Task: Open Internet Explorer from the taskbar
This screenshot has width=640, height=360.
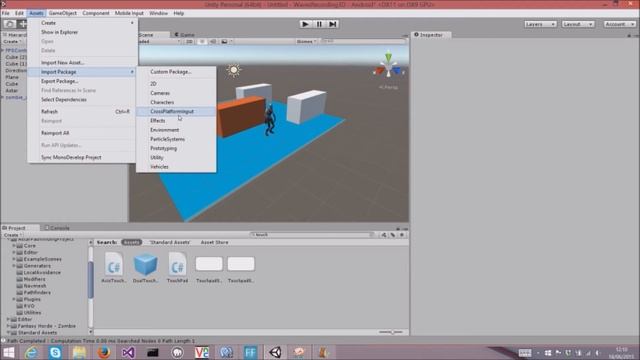Action: [x=31, y=352]
